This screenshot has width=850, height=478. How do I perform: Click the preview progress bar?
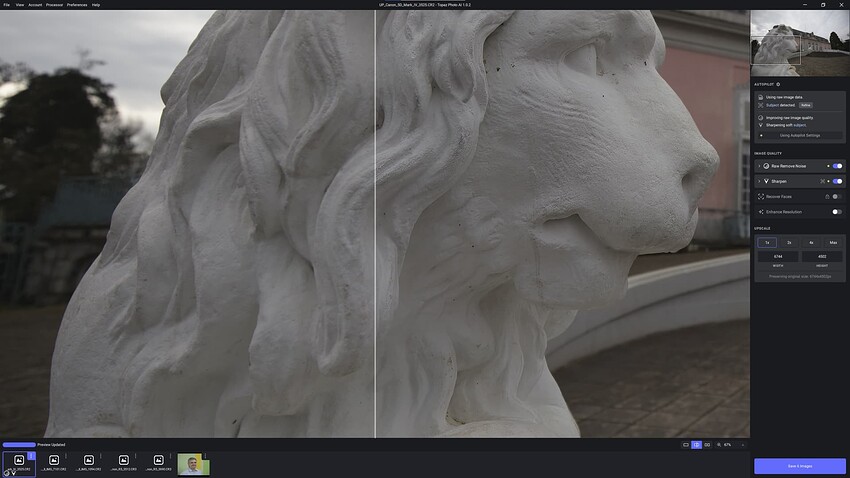(x=19, y=444)
